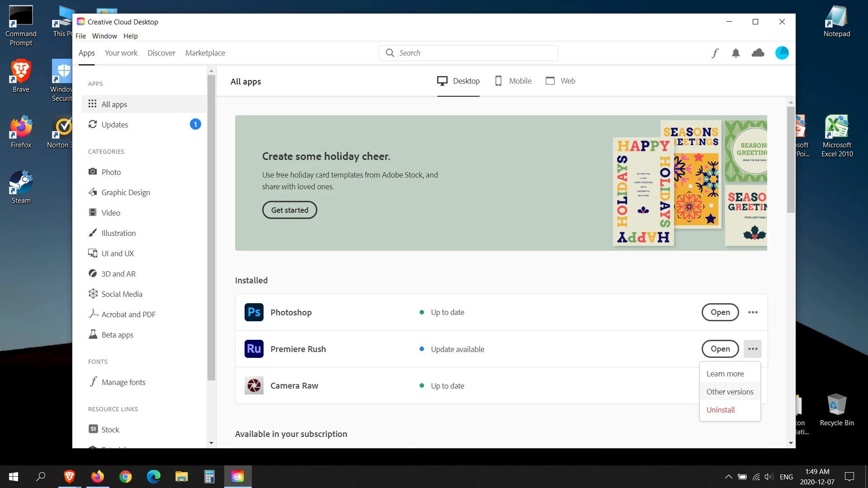
Task: Select the Graphic Design category
Action: (126, 192)
